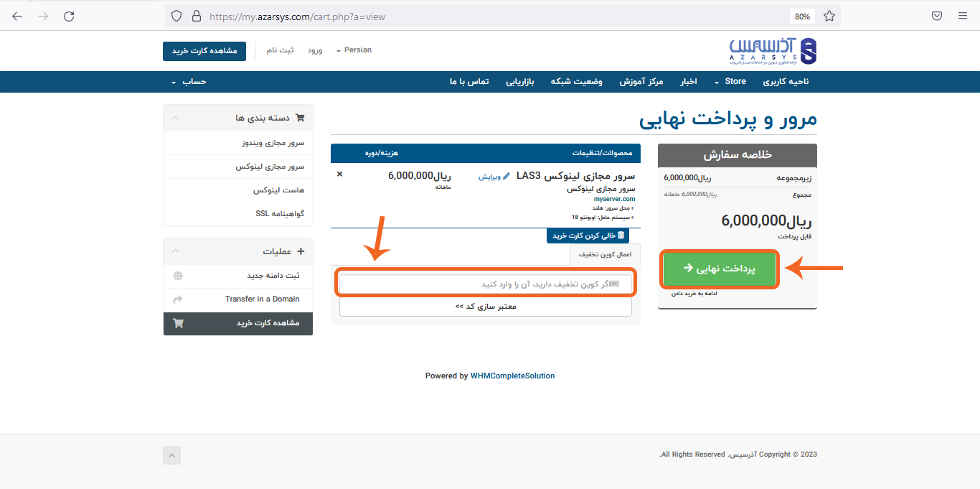The height and width of the screenshot is (489, 980).
Task: Edit the LAS3 item via ویرایش link
Action: pyautogui.click(x=494, y=177)
